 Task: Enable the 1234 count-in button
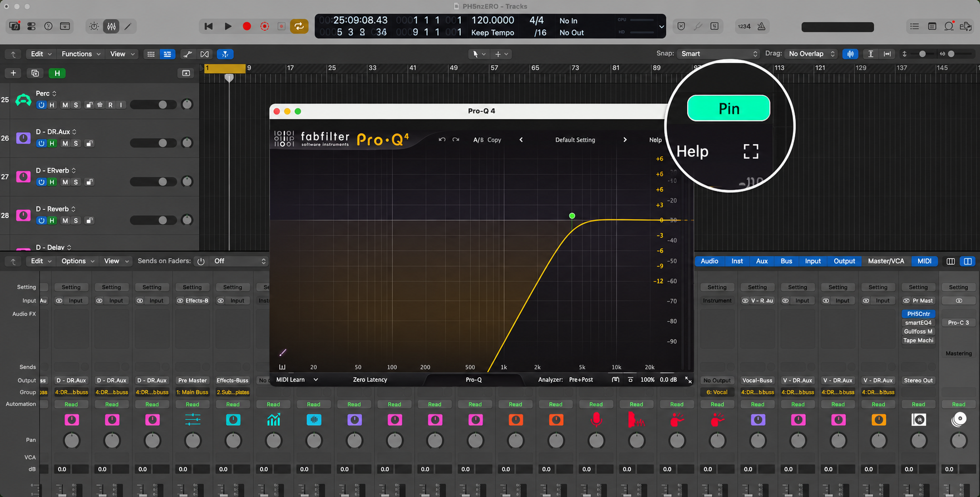click(x=744, y=26)
